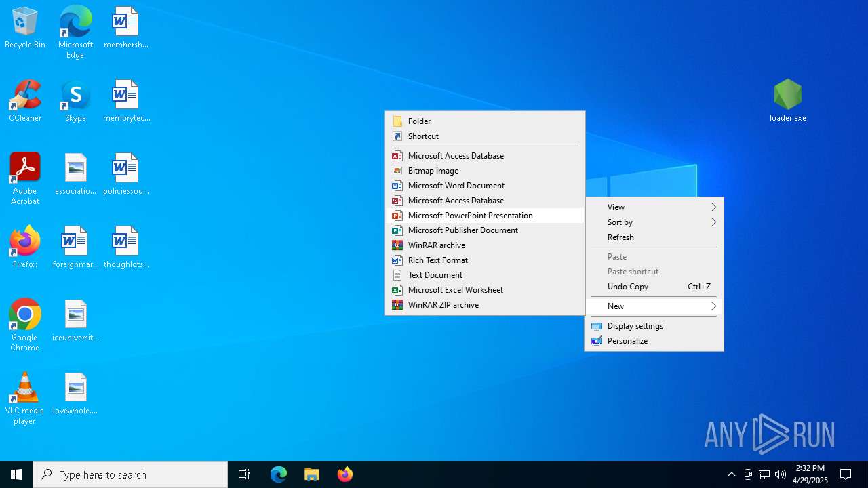Select the foreignmar... Word document icon
868x488 pixels.
pyautogui.click(x=75, y=247)
